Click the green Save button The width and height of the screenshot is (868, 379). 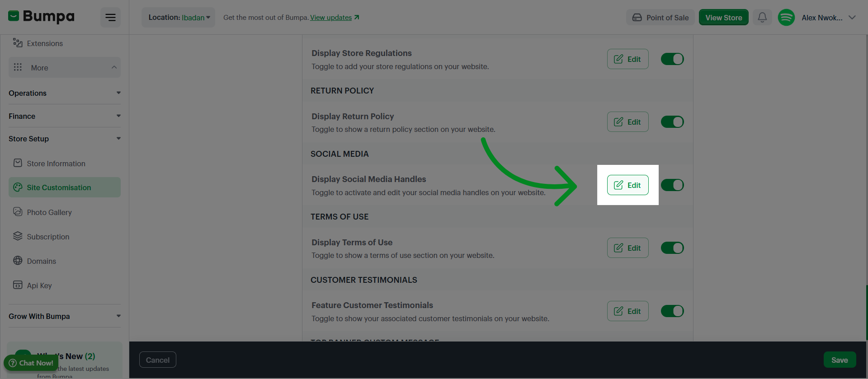pos(840,360)
